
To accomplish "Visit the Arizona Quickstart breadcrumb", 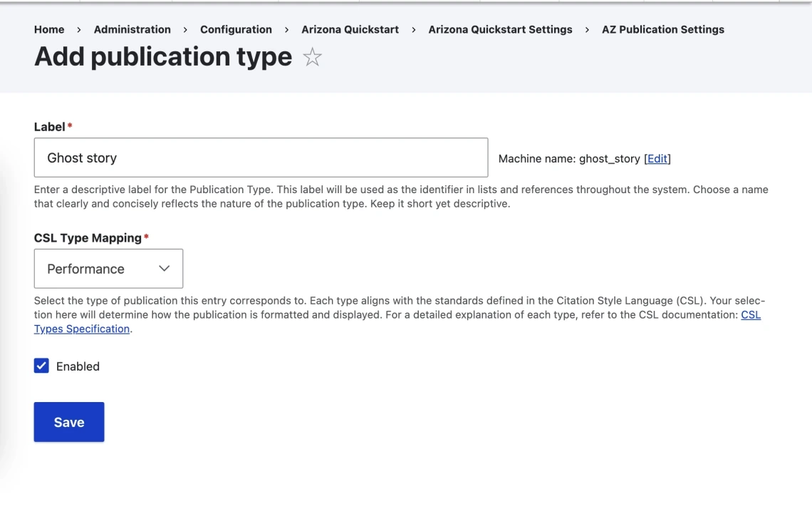I will [x=350, y=29].
